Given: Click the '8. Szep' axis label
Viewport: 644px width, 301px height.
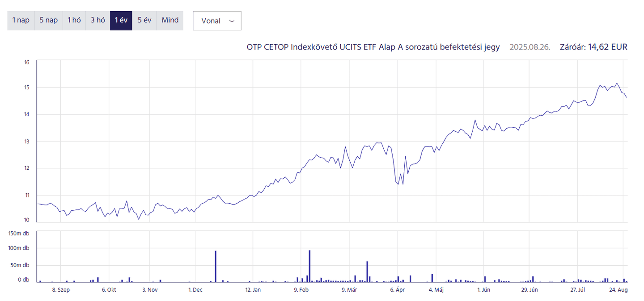Looking at the screenshot, I should [61, 289].
